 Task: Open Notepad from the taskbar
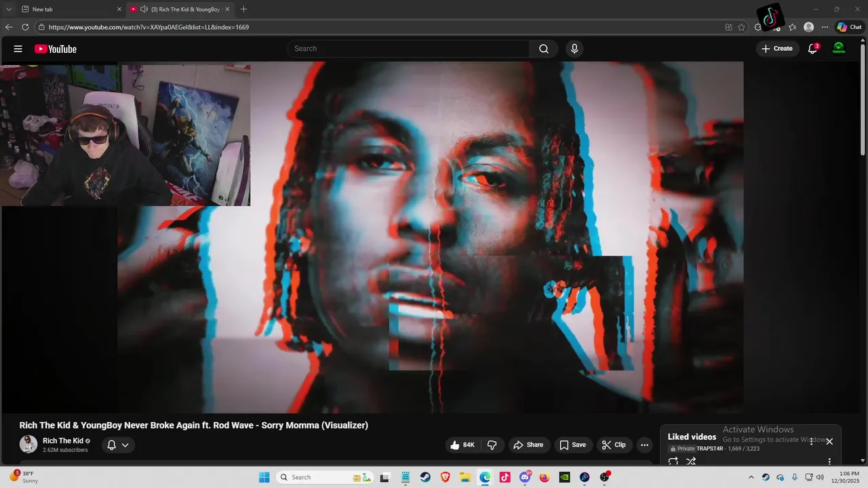pos(406,477)
